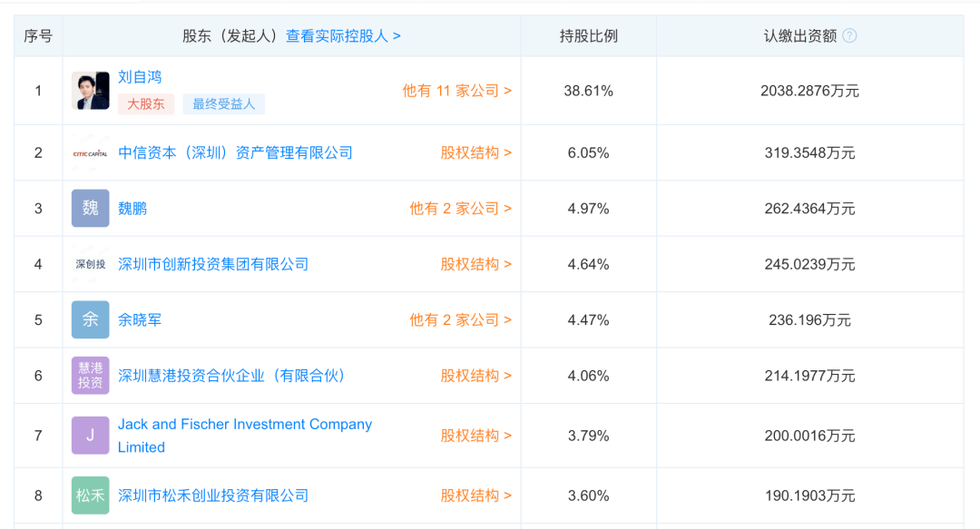Click the 余 avatar icon for 余晓军

point(90,319)
